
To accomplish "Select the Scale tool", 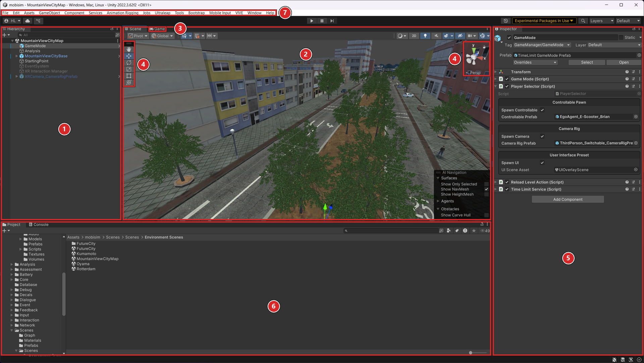I will click(x=129, y=69).
